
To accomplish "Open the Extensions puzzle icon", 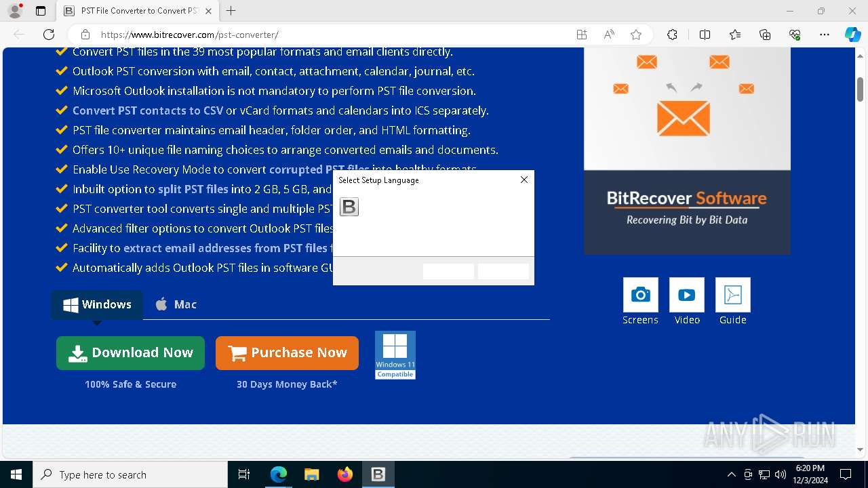I will tap(672, 35).
